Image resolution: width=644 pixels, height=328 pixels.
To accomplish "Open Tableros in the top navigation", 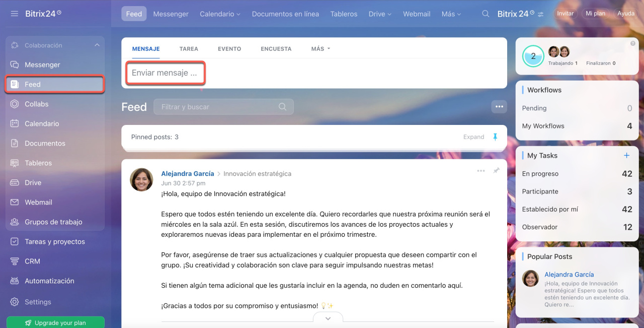I will click(x=344, y=14).
